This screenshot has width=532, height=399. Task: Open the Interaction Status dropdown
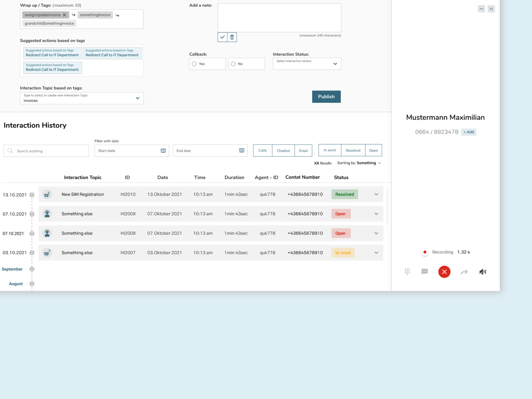pyautogui.click(x=306, y=64)
